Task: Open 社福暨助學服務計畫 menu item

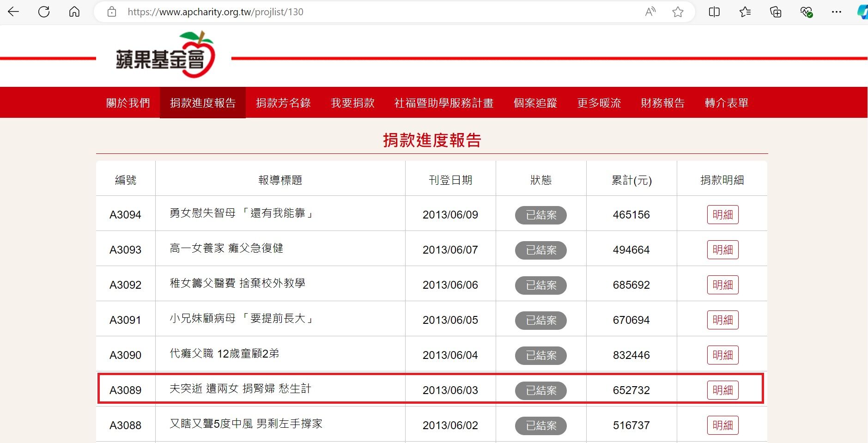Action: coord(444,103)
